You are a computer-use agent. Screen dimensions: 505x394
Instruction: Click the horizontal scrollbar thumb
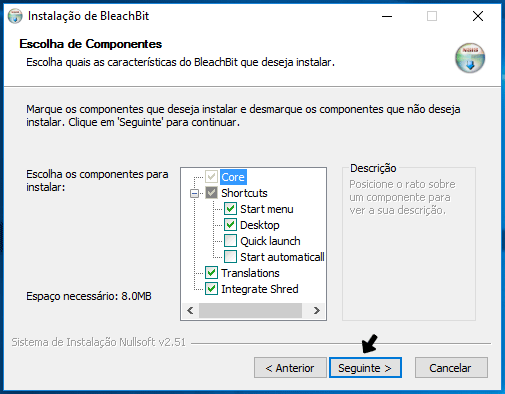click(x=250, y=311)
